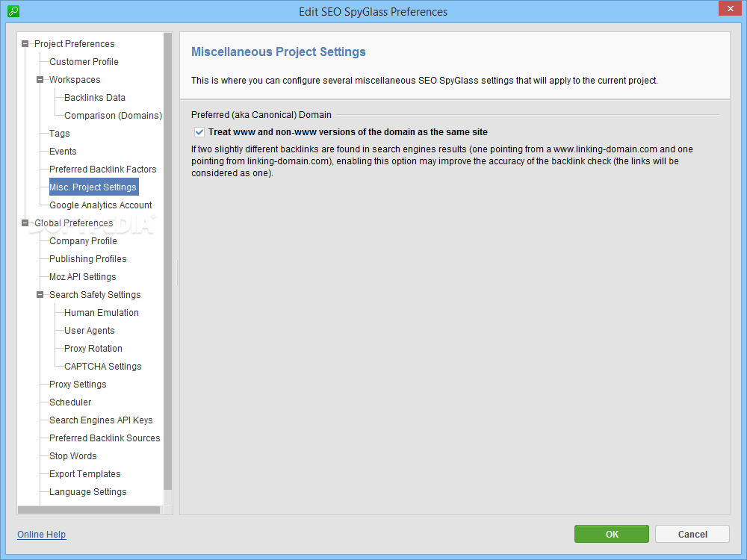
Task: Select Comparison (Domains) workspace
Action: pos(113,116)
